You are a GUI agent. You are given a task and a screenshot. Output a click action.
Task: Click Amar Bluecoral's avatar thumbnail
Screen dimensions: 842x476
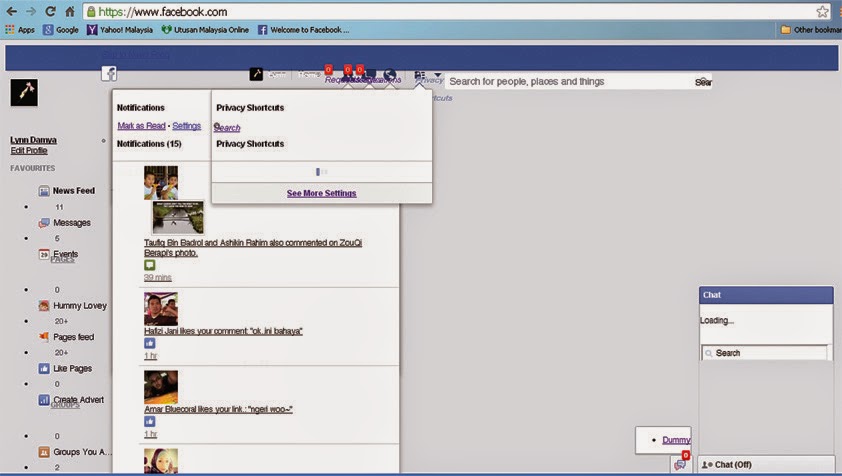161,387
